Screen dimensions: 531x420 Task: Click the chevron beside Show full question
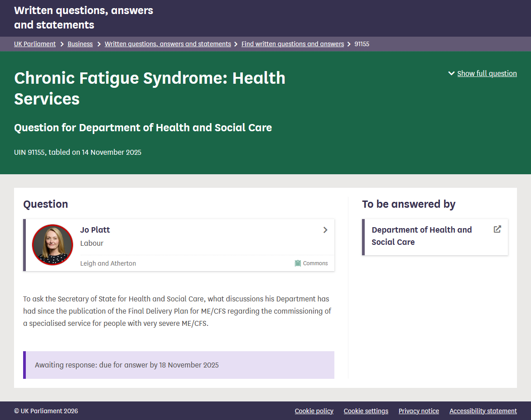(451, 73)
